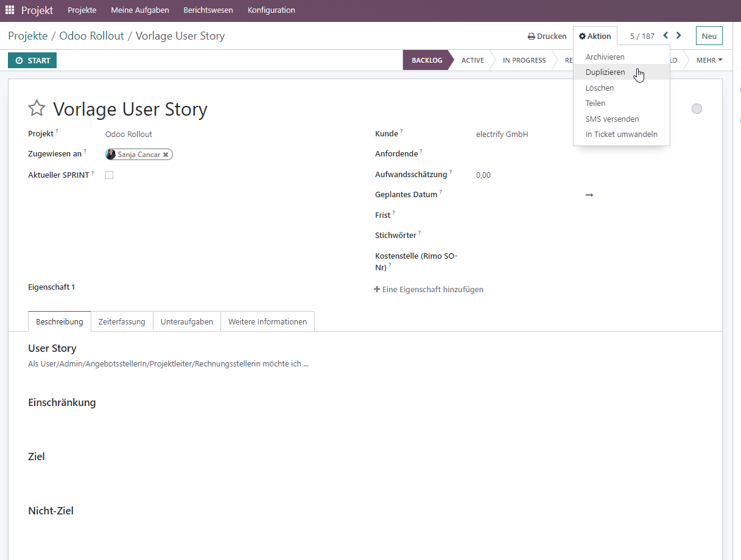Choose Duplizieren in action menu
Viewport: 741px width, 560px height.
point(621,72)
